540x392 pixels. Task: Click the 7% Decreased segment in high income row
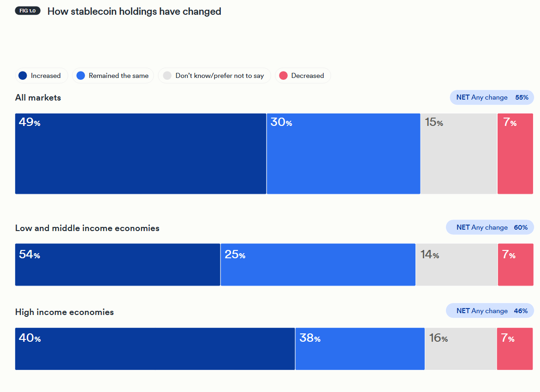pyautogui.click(x=515, y=349)
